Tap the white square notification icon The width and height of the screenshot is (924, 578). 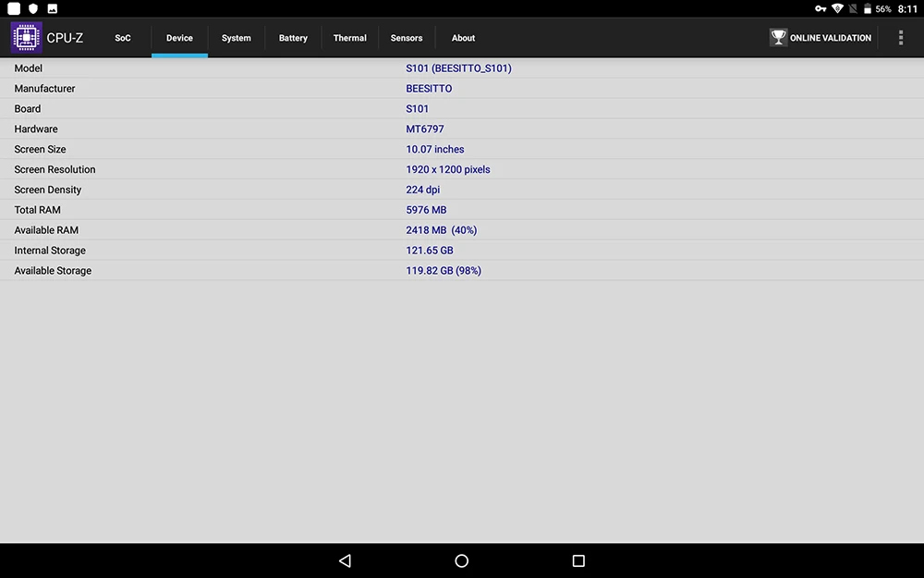click(14, 8)
